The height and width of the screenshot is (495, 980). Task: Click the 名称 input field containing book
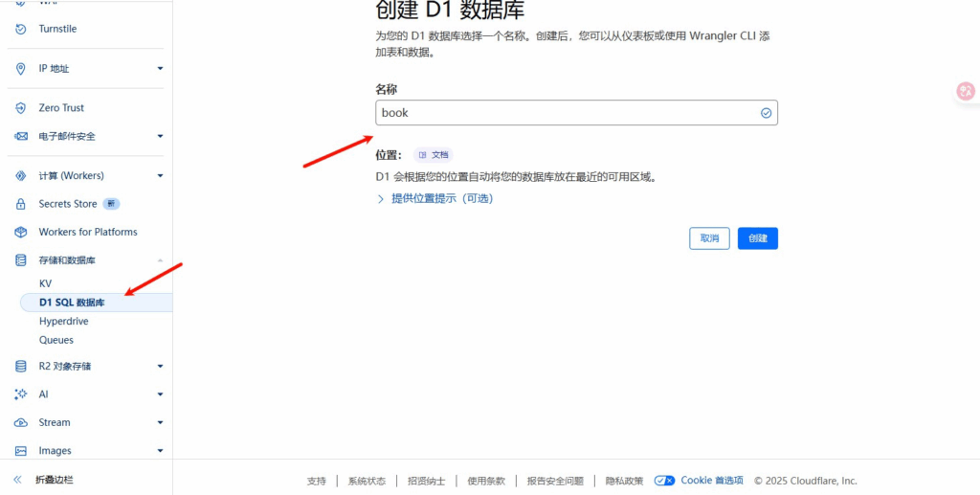click(x=565, y=113)
